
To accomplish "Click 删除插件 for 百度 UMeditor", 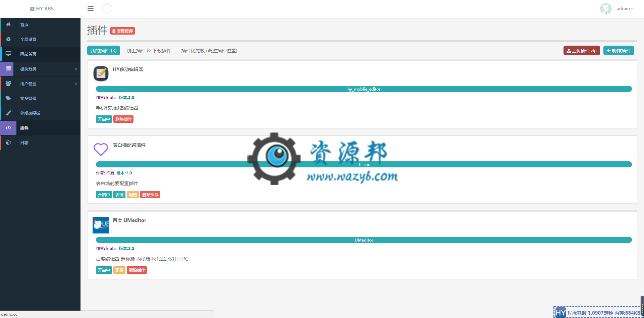I will 137,270.
